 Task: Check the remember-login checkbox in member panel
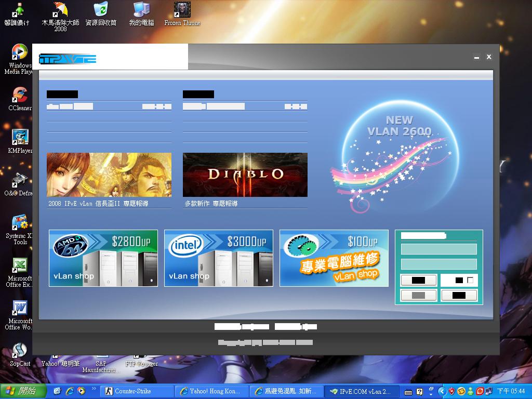point(471,280)
